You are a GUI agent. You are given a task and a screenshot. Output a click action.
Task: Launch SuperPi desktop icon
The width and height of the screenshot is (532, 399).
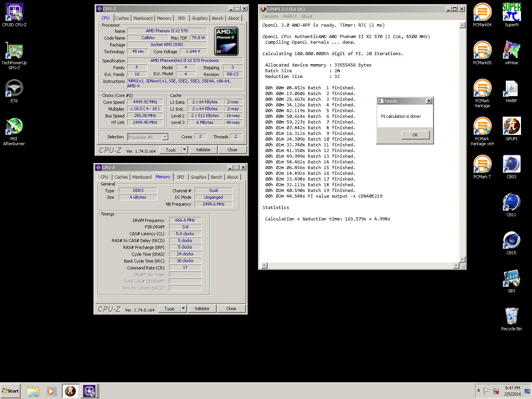tap(511, 15)
